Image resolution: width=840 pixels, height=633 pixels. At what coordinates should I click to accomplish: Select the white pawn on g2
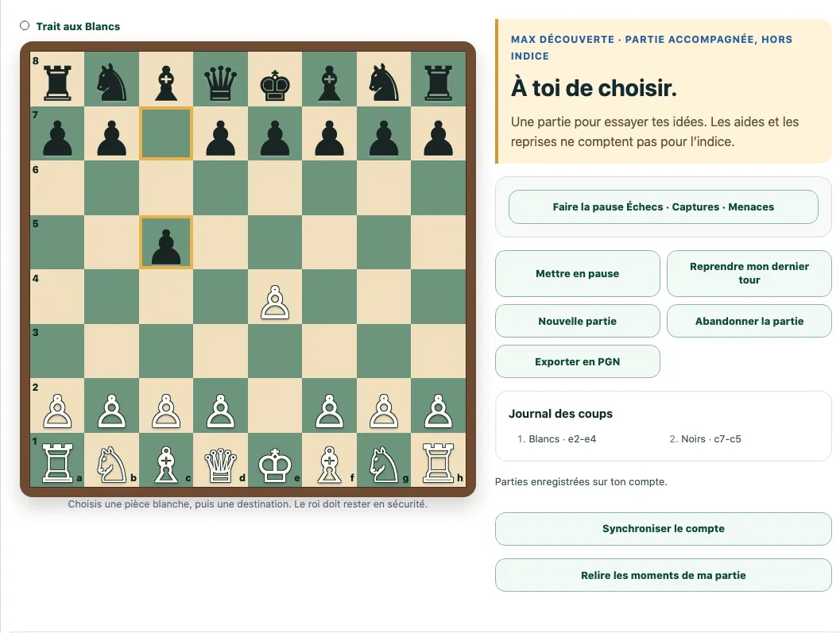pos(384,405)
